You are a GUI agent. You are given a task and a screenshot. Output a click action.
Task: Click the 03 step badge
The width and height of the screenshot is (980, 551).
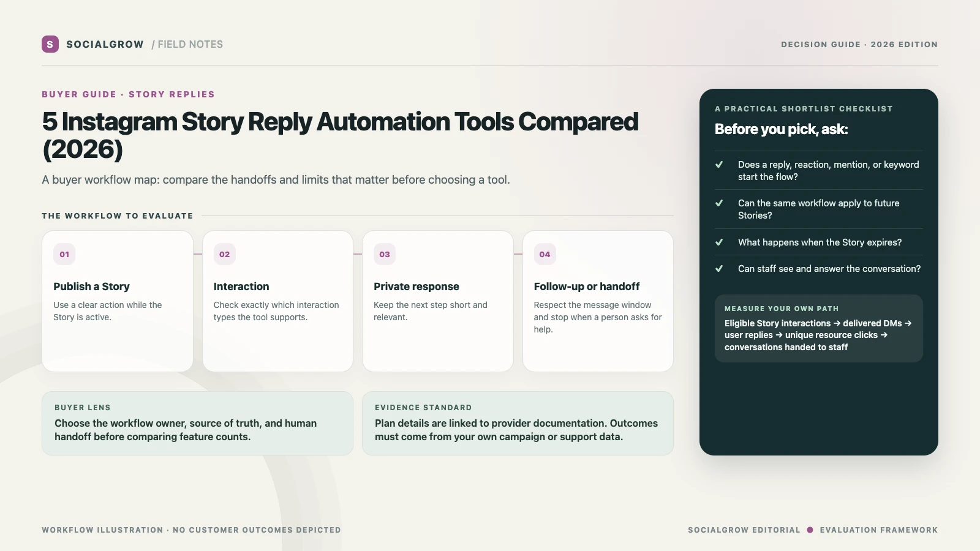coord(385,254)
